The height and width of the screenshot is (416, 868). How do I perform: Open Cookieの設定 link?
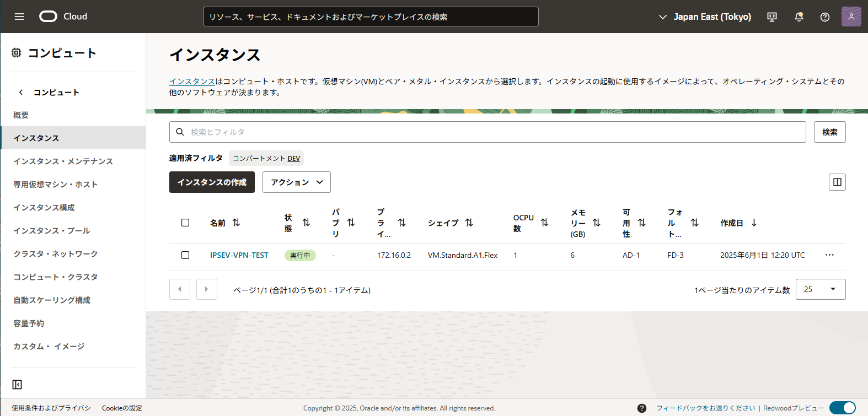[x=122, y=408]
